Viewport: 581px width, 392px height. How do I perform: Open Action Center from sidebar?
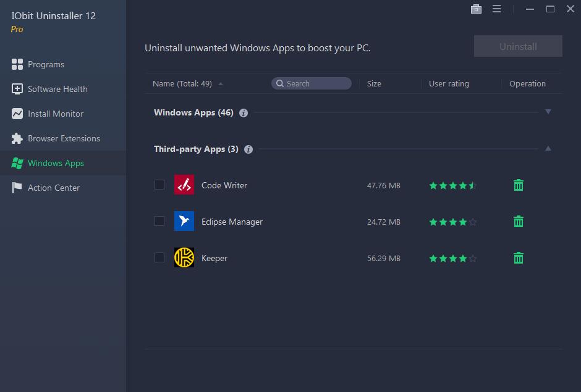(54, 188)
